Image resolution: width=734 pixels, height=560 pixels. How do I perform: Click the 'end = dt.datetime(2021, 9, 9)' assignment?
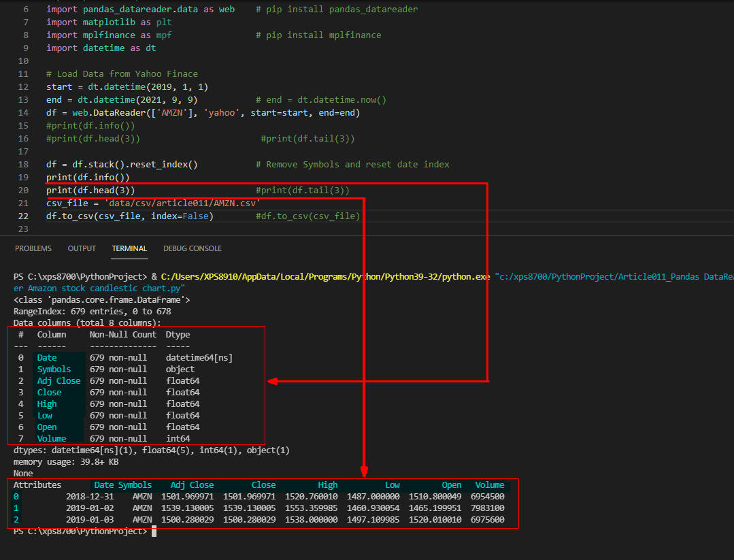point(122,100)
